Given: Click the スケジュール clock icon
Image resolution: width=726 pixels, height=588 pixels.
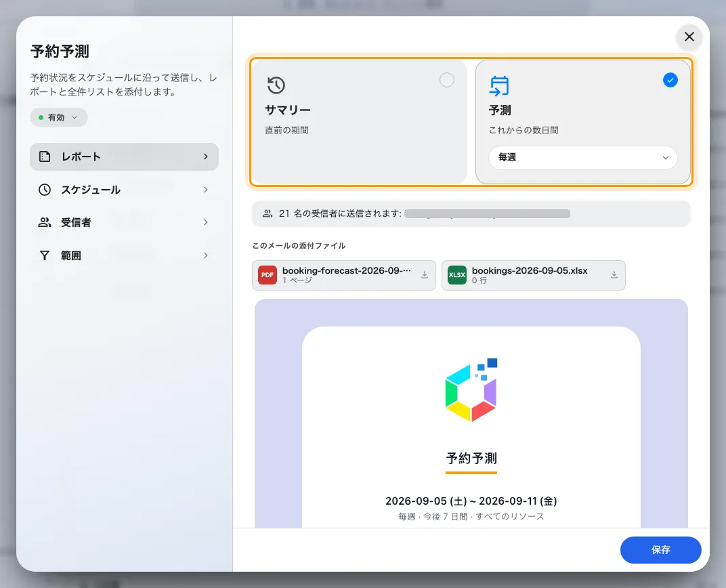Looking at the screenshot, I should pyautogui.click(x=45, y=190).
